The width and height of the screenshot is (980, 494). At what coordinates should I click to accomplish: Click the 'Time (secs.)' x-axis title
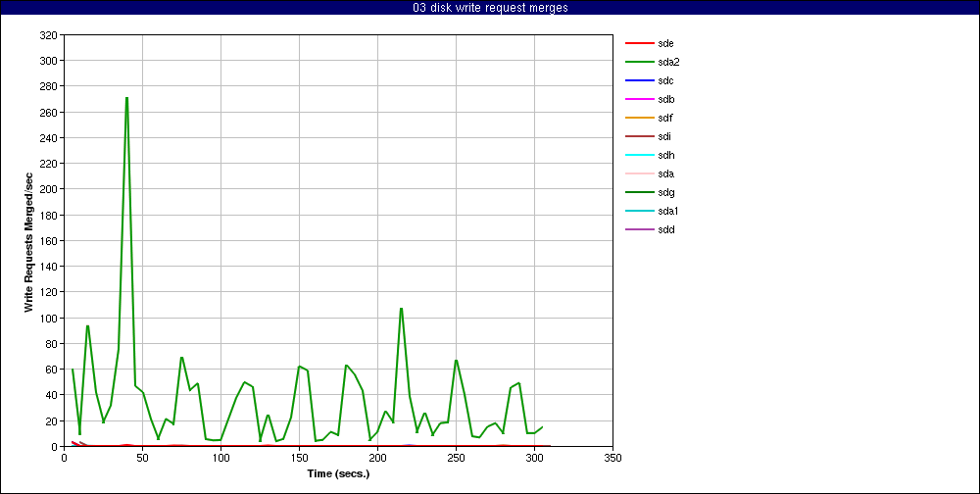(338, 473)
